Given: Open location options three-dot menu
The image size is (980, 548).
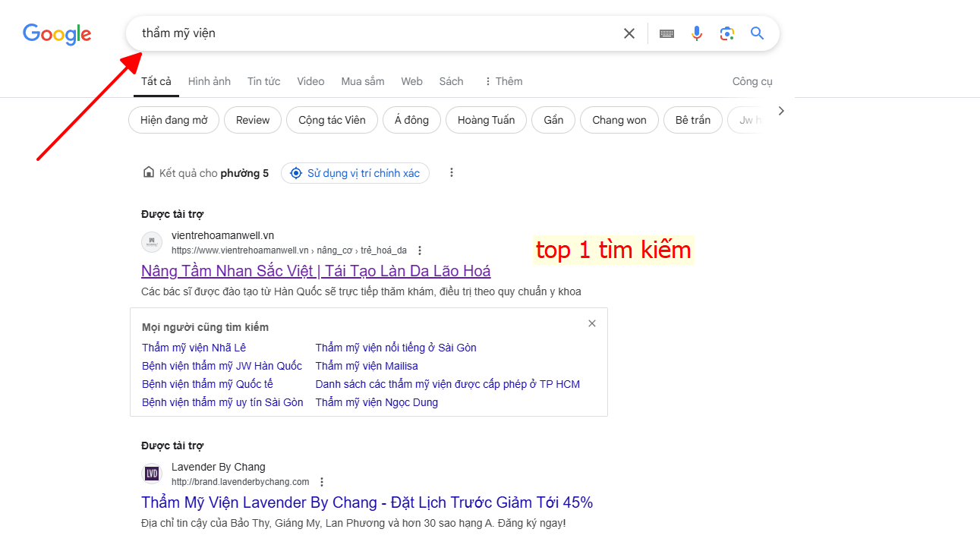Looking at the screenshot, I should point(452,173).
